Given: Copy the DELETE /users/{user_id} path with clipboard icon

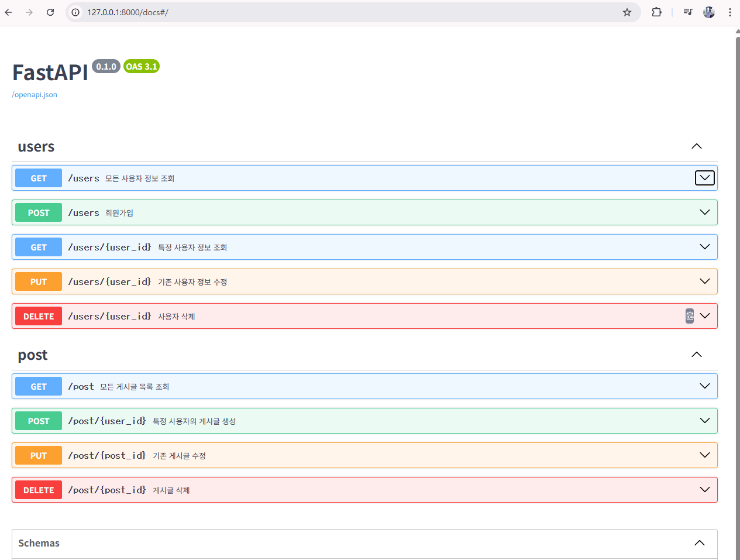Looking at the screenshot, I should tap(690, 316).
